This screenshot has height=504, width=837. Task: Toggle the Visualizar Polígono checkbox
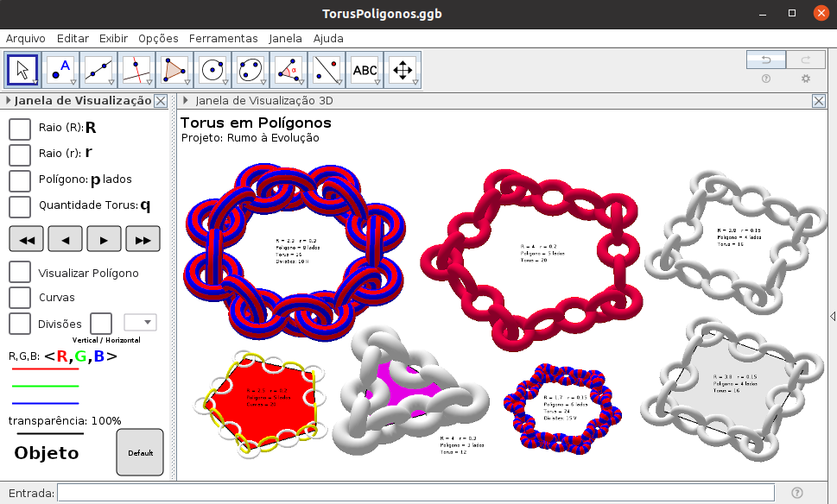(x=20, y=272)
